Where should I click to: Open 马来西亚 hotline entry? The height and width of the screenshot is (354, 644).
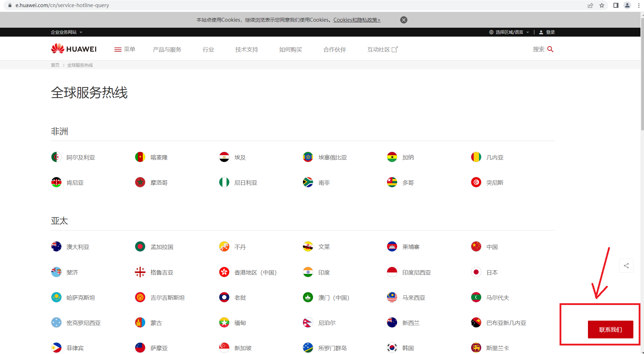coord(406,297)
